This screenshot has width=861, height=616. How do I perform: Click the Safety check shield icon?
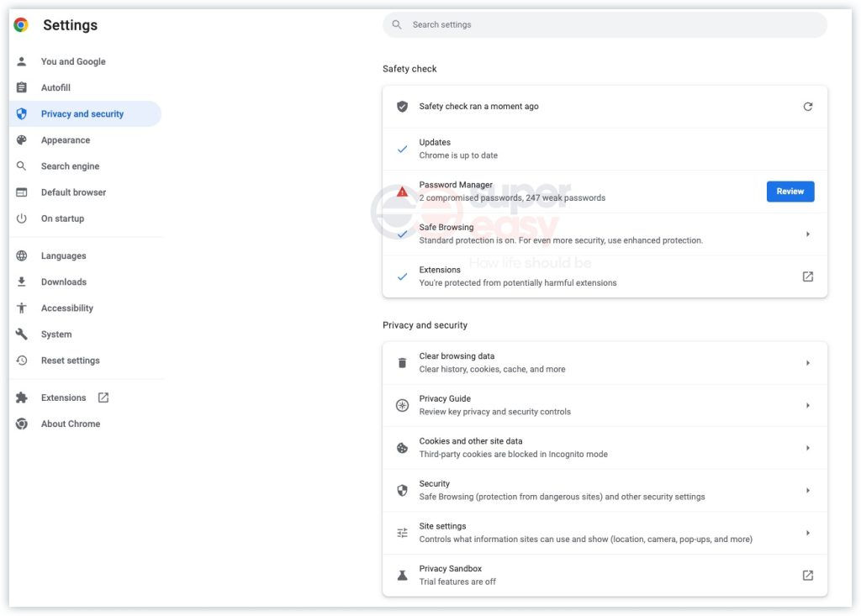[402, 106]
